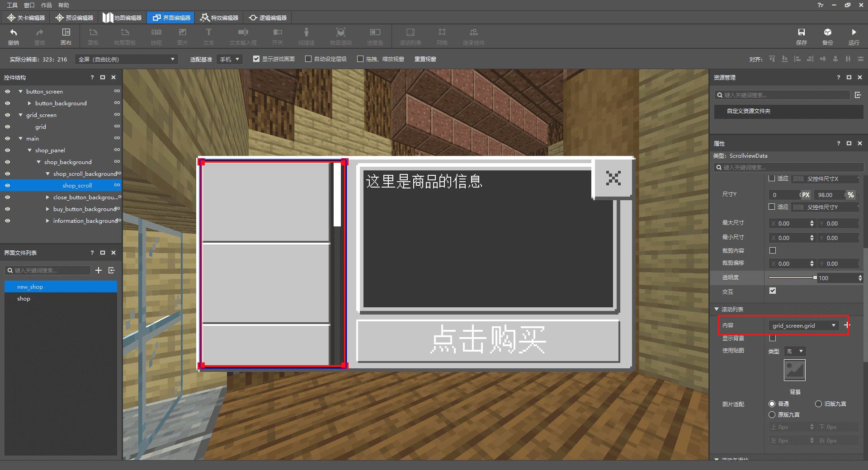
Task: Open the 自定义资源文件夹 entry
Action: (x=789, y=111)
